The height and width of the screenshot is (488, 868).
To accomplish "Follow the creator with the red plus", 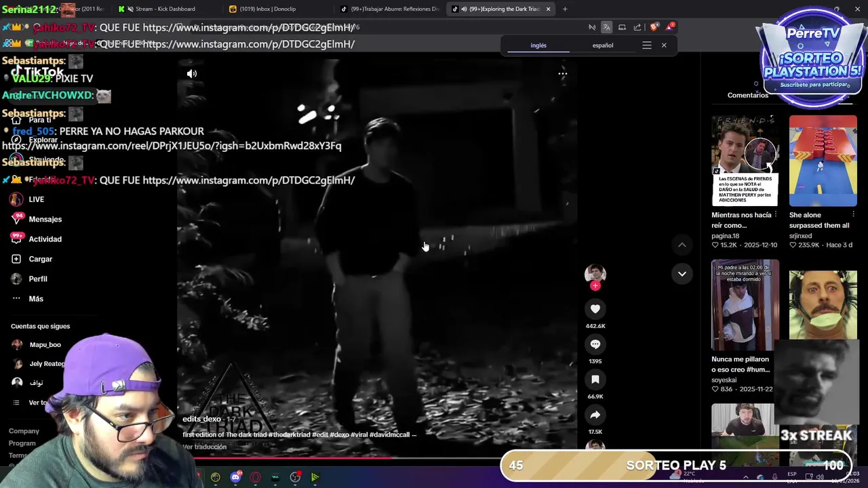I will tap(595, 285).
